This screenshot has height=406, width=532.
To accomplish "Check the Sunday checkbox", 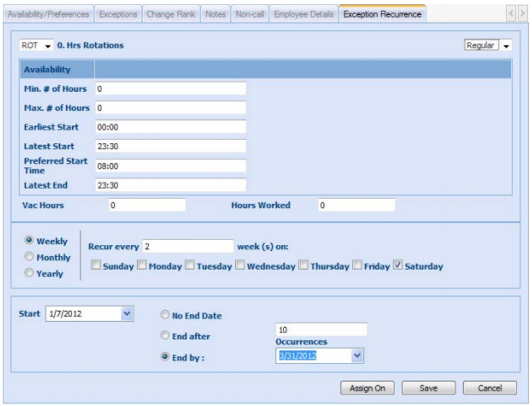I will point(96,266).
